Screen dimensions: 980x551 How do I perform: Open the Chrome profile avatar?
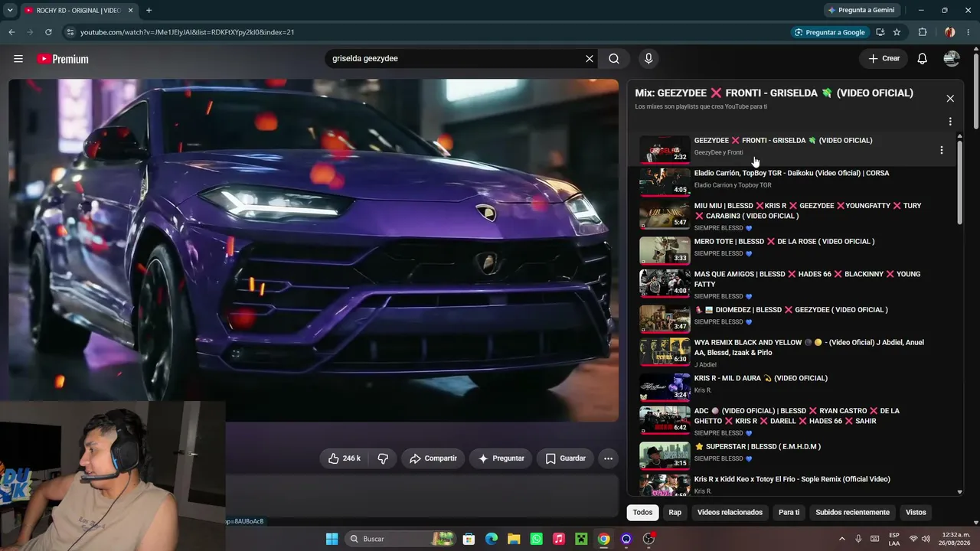pyautogui.click(x=949, y=32)
